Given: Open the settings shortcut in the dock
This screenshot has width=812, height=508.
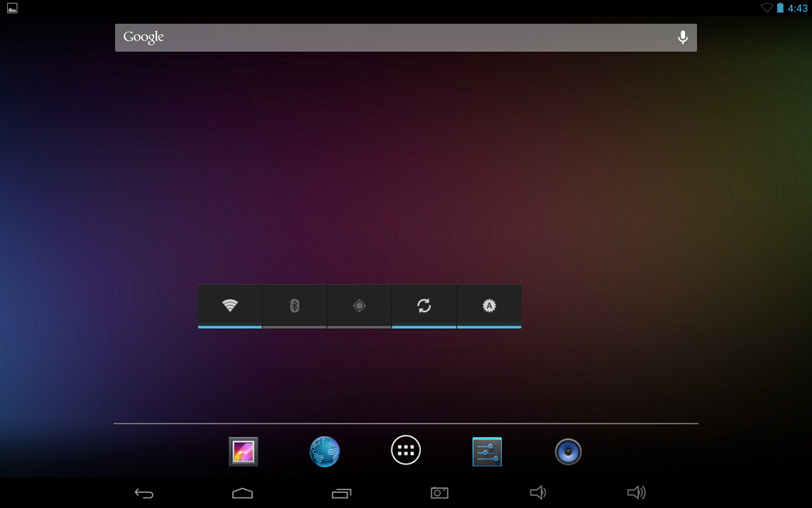Looking at the screenshot, I should pyautogui.click(x=487, y=451).
